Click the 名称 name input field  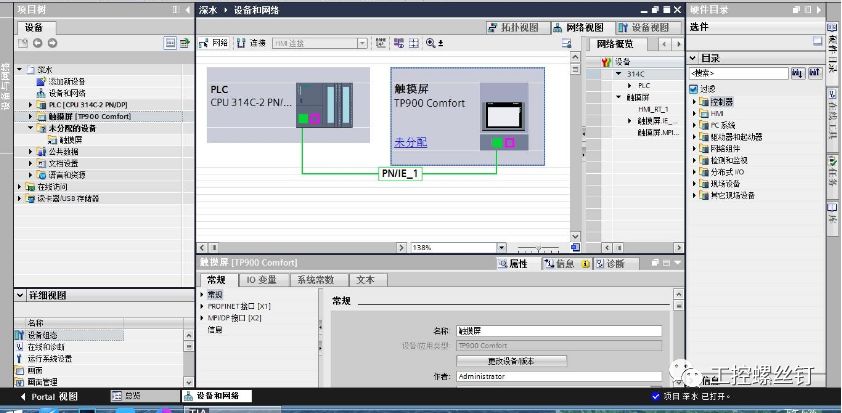click(x=559, y=331)
